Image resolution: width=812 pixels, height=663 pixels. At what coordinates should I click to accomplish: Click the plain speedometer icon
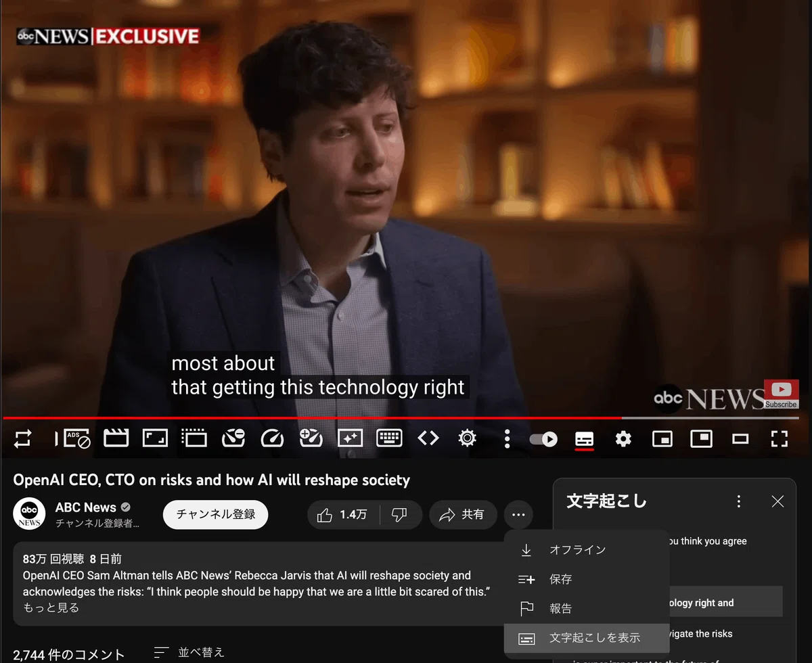(x=272, y=438)
